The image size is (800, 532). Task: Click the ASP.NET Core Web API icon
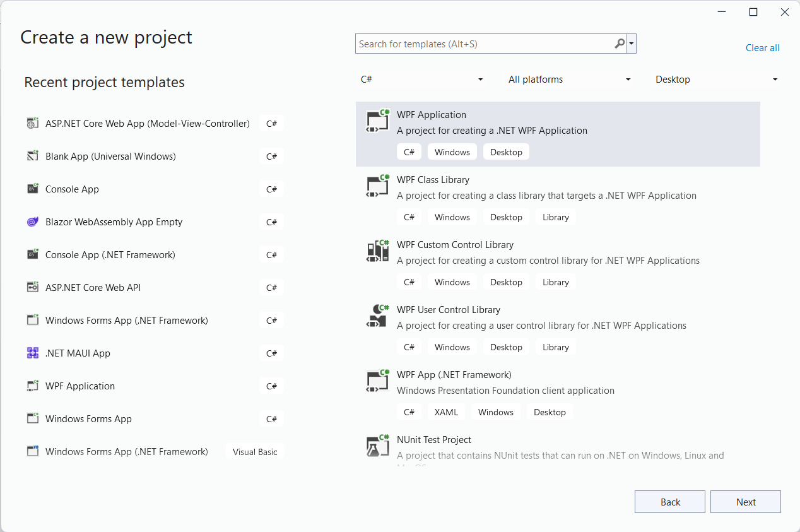(x=33, y=288)
